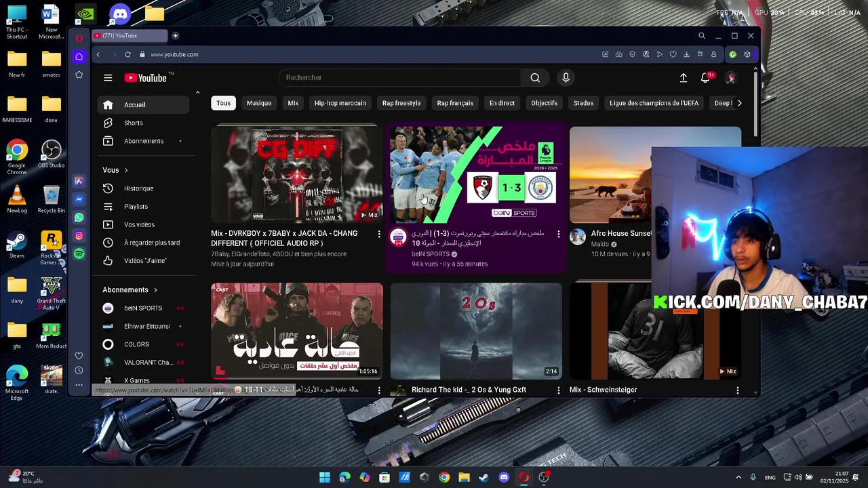The height and width of the screenshot is (488, 868).
Task: Open options menu for Mix - Schweinsteiger
Action: [x=738, y=390]
